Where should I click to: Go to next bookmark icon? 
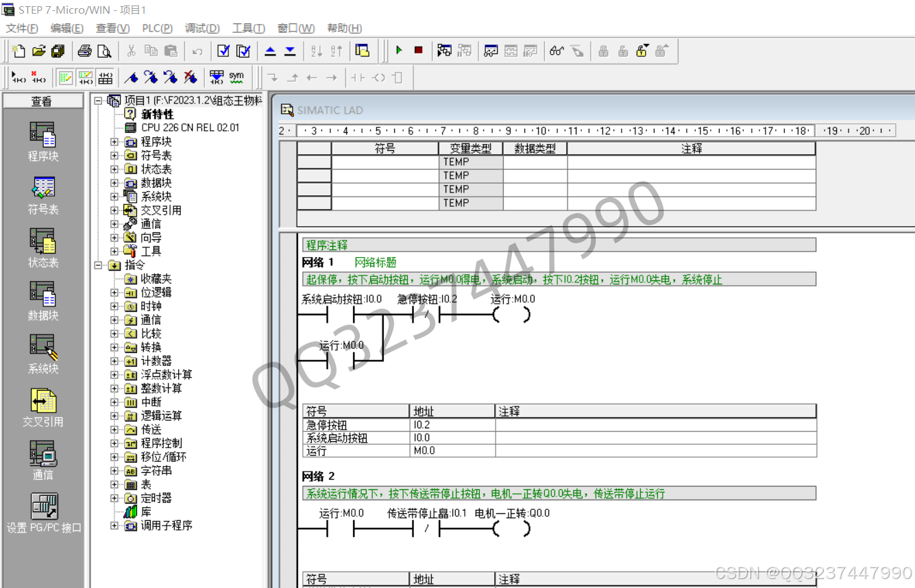[x=151, y=77]
